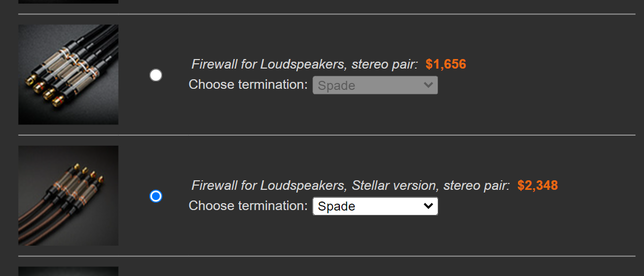Image resolution: width=644 pixels, height=276 pixels.
Task: Click the chevron arrow on the disabled Spade dropdown
Action: pyautogui.click(x=428, y=85)
